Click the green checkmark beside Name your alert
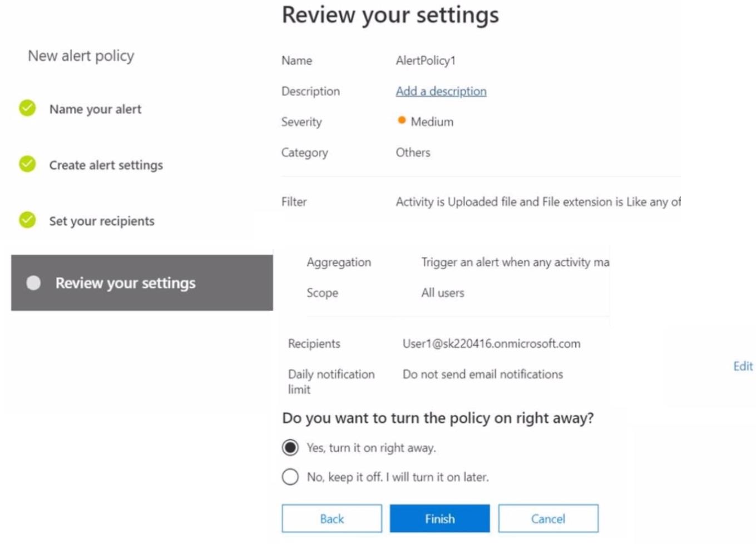 click(27, 108)
